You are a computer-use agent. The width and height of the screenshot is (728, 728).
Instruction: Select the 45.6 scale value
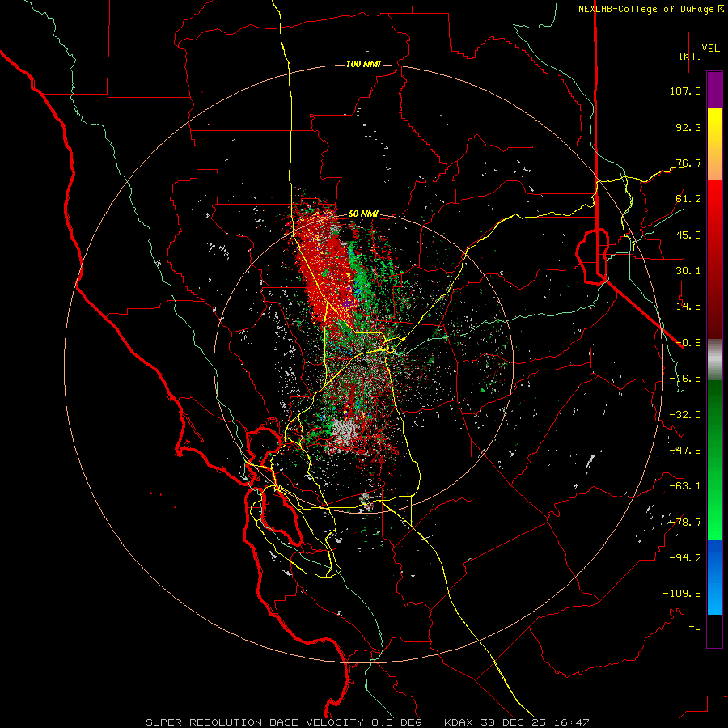coord(688,235)
